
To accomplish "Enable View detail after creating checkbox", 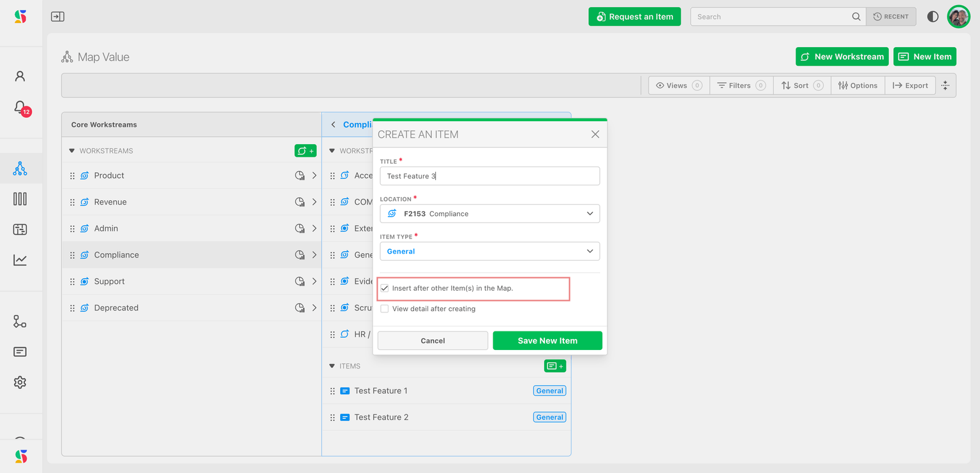I will pos(385,309).
